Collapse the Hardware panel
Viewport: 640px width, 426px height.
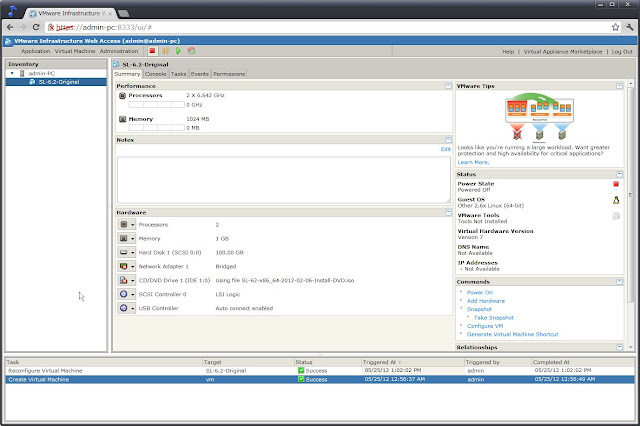coord(448,213)
